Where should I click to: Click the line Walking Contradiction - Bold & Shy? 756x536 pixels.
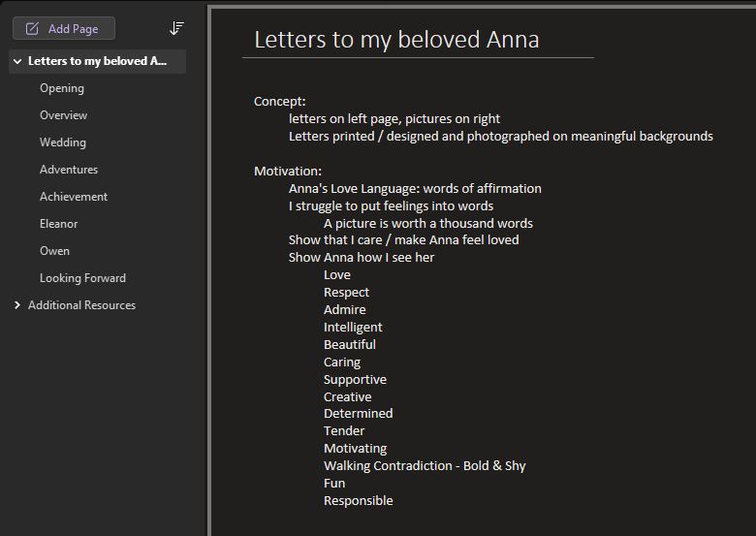[425, 465]
